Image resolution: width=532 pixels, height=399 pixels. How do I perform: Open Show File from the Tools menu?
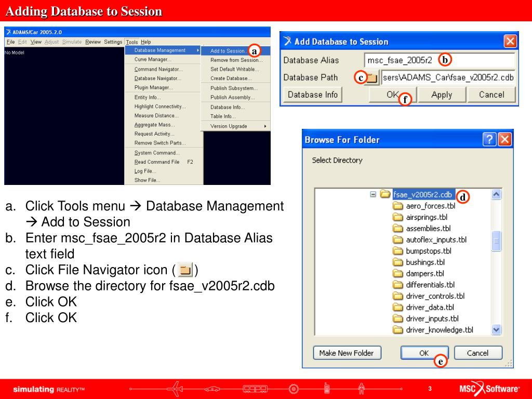point(164,180)
